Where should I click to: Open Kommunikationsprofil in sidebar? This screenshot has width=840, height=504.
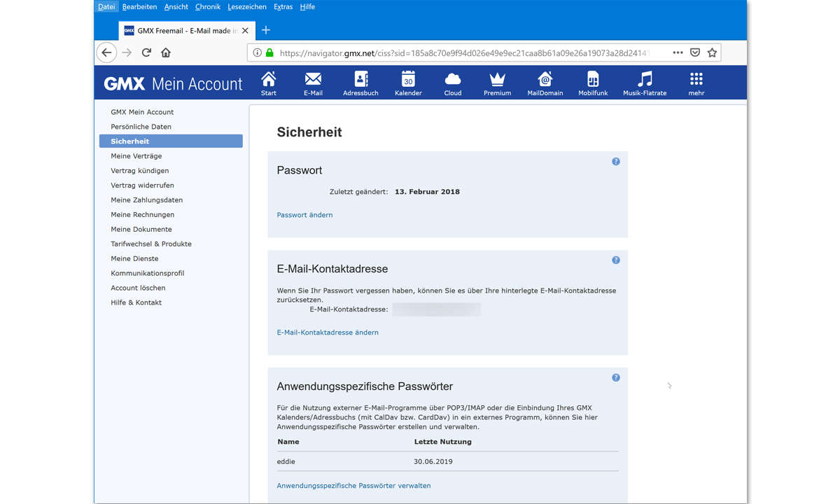click(147, 274)
